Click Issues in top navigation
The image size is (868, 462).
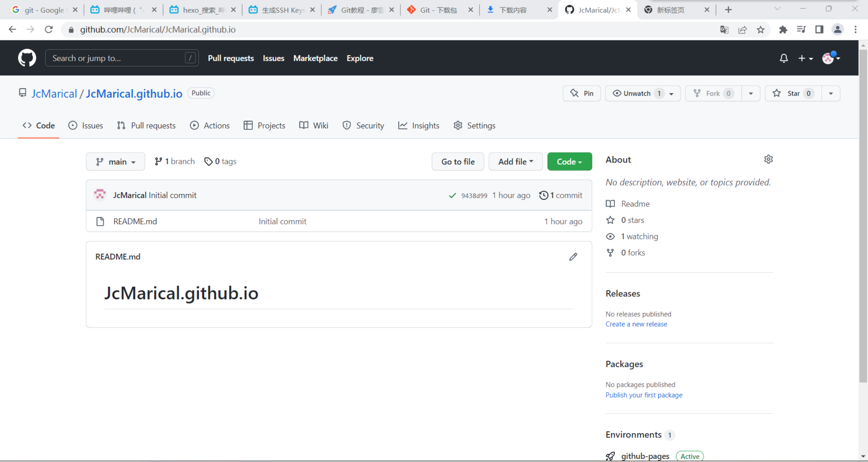point(273,58)
